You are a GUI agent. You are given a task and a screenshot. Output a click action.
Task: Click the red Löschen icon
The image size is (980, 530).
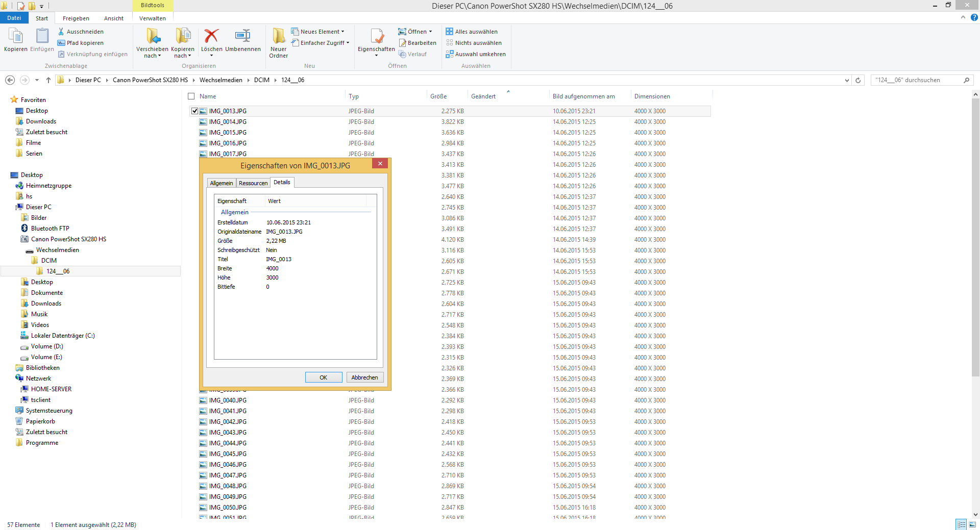pos(211,36)
